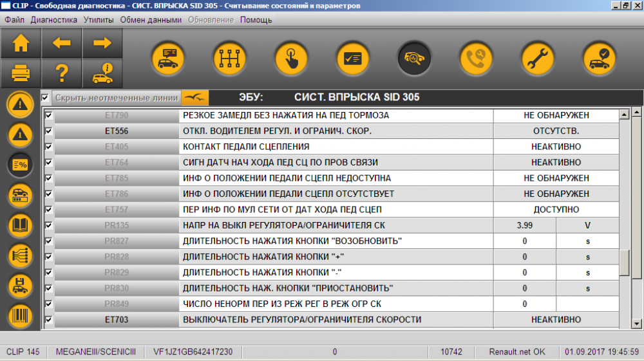Image resolution: width=644 pixels, height=361 pixels.
Task: Uncheck the ET556 row checkbox
Action: [x=48, y=131]
